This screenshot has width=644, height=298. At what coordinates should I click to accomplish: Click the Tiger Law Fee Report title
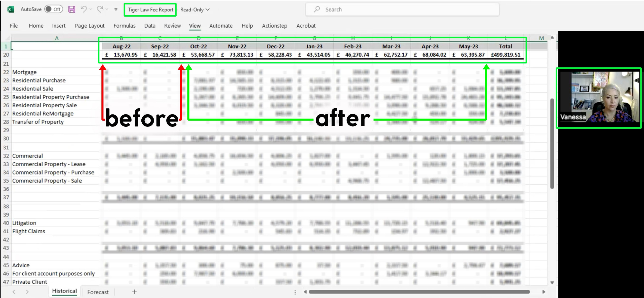pos(150,10)
